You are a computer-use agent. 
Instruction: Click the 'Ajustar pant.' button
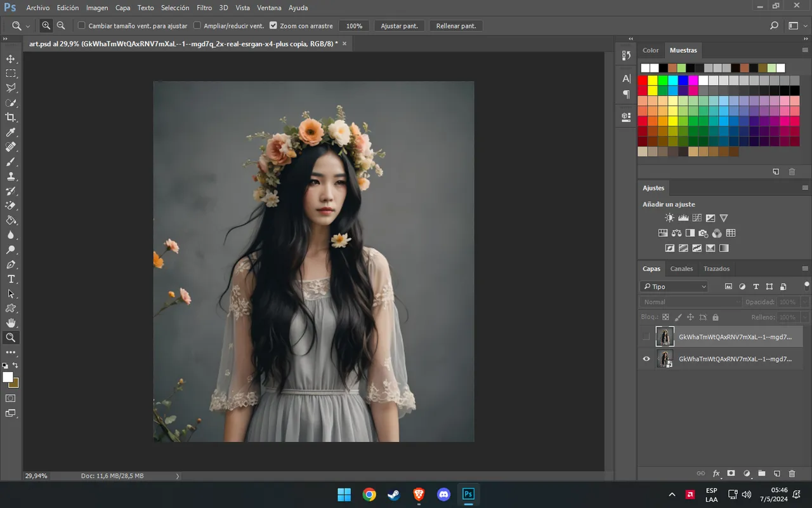(x=400, y=26)
